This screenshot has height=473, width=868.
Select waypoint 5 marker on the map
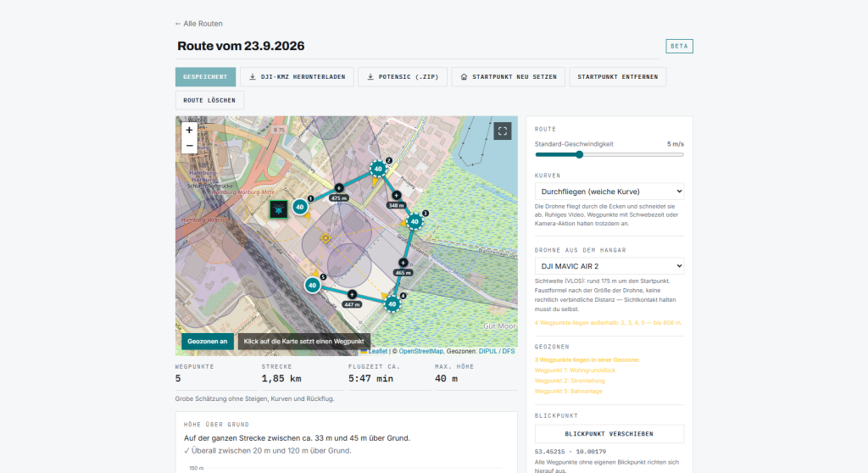pyautogui.click(x=312, y=285)
